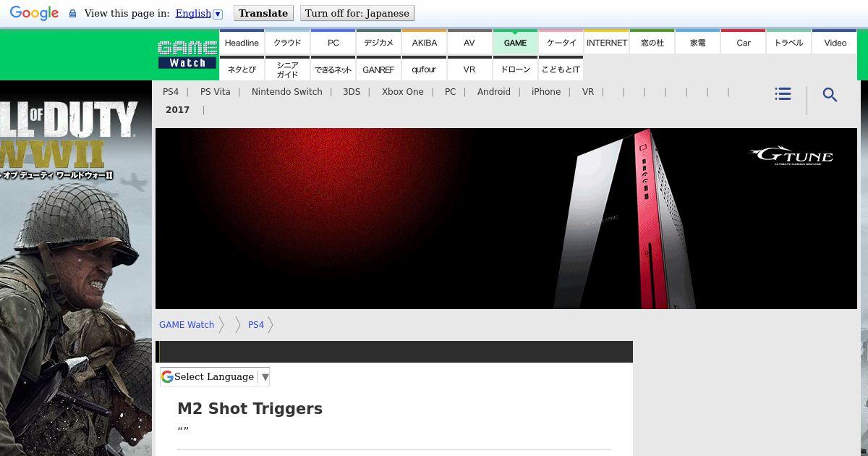Click the Call of Duty WWII side ad
Image resolution: width=868 pixels, height=456 pixels.
coord(76,268)
